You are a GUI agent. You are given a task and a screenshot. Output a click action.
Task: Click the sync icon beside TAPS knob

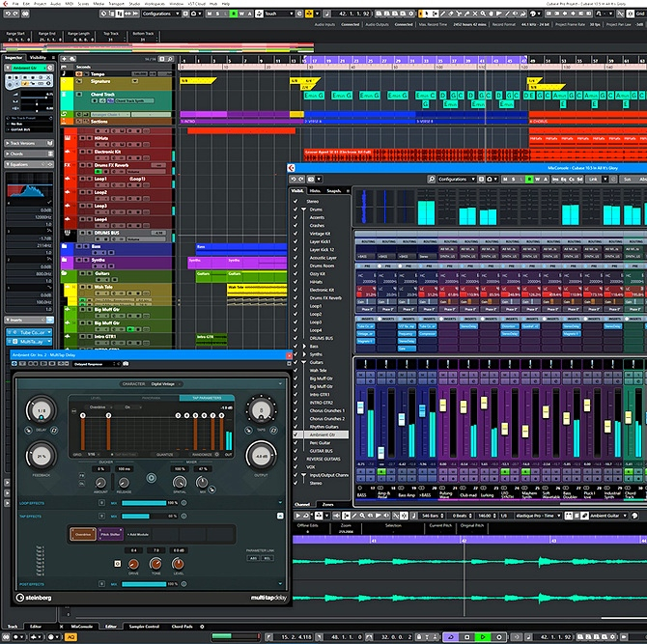(x=273, y=430)
